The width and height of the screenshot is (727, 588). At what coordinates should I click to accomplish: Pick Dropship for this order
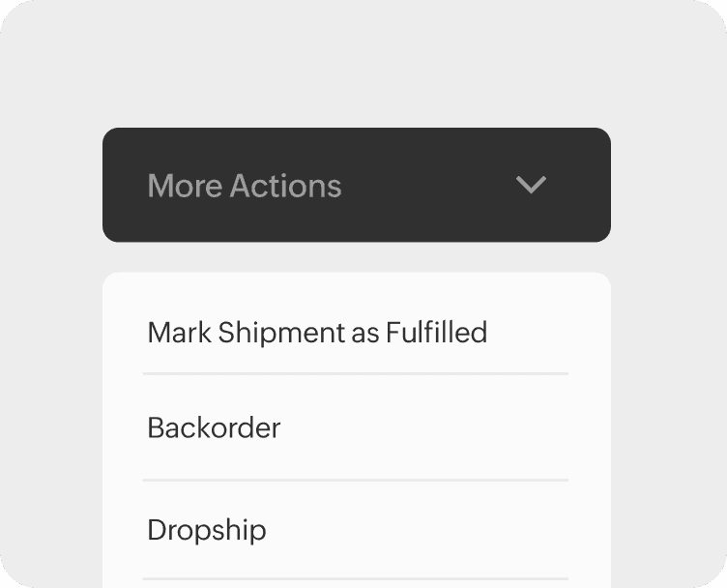tap(207, 530)
